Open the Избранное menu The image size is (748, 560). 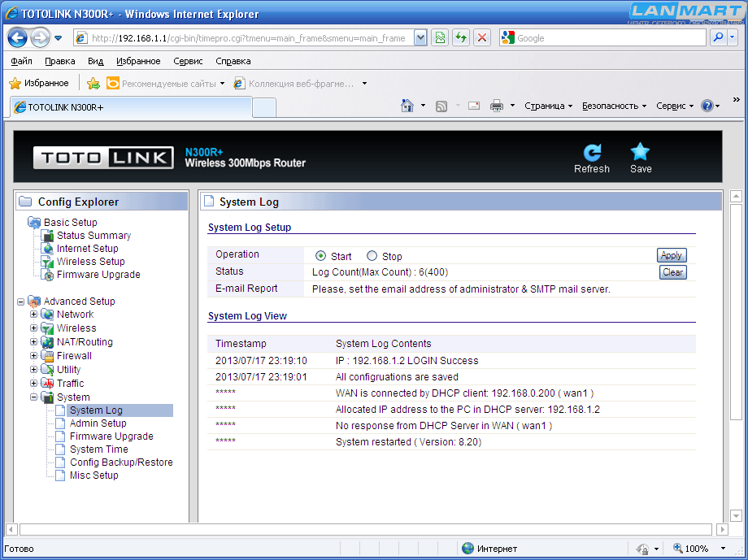[138, 61]
